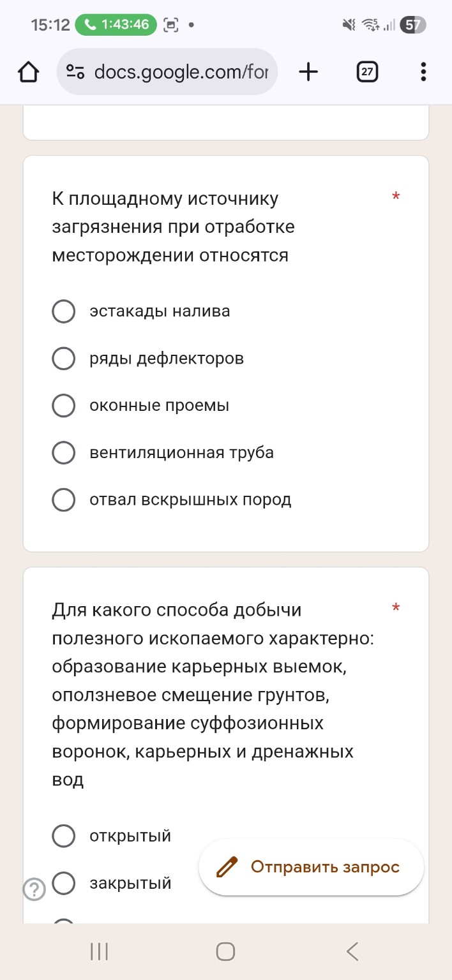Image resolution: width=452 pixels, height=980 pixels.
Task: Tap the home button in navigation bar
Action: click(x=225, y=951)
